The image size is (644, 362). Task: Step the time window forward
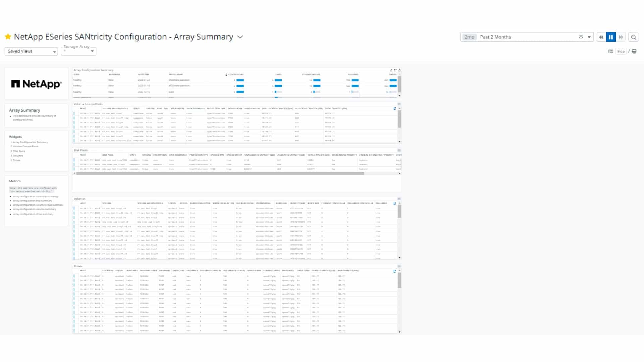(621, 37)
